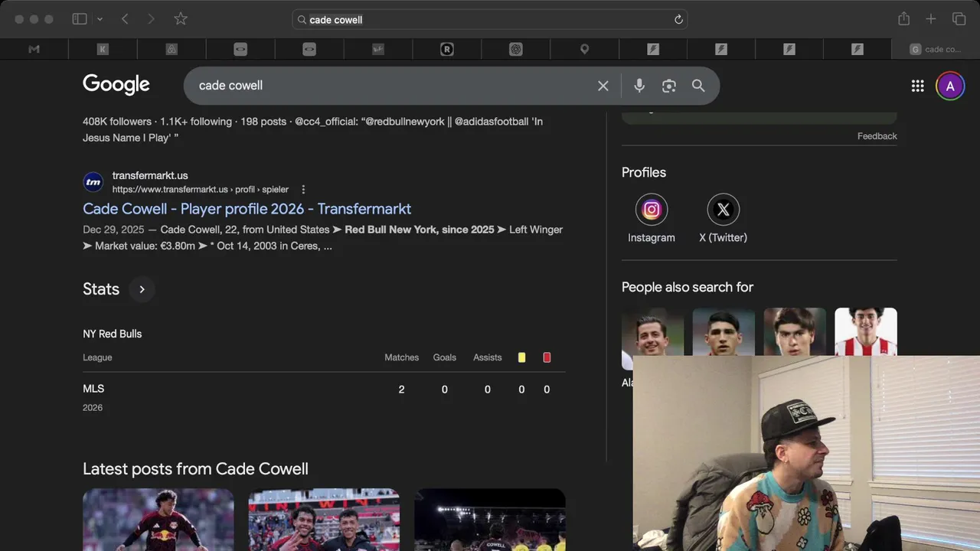This screenshot has height=551, width=980.
Task: Click the 2026 season label
Action: (93, 408)
